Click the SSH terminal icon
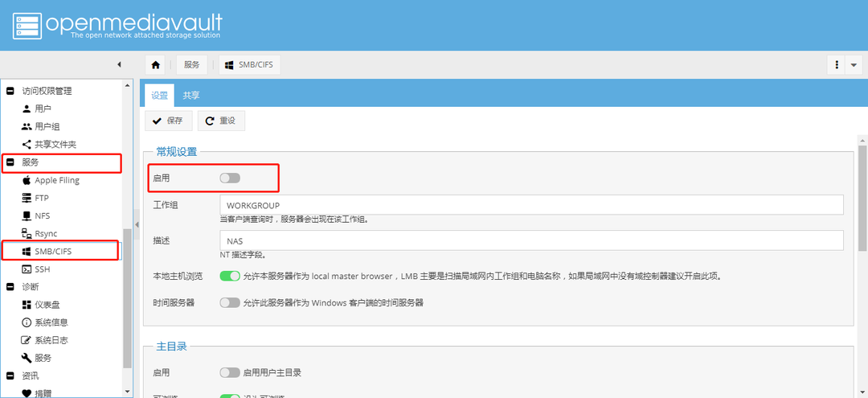The height and width of the screenshot is (398, 868). coord(27,269)
